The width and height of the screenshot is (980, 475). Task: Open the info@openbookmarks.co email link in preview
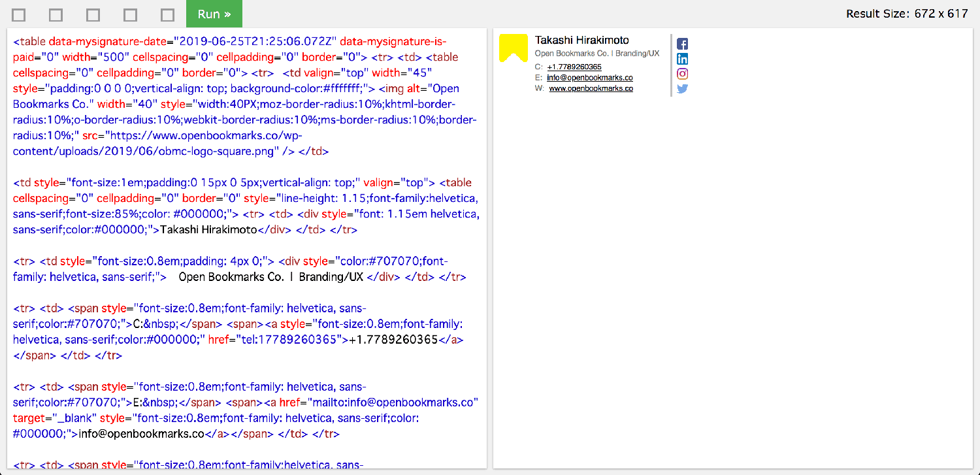(590, 78)
